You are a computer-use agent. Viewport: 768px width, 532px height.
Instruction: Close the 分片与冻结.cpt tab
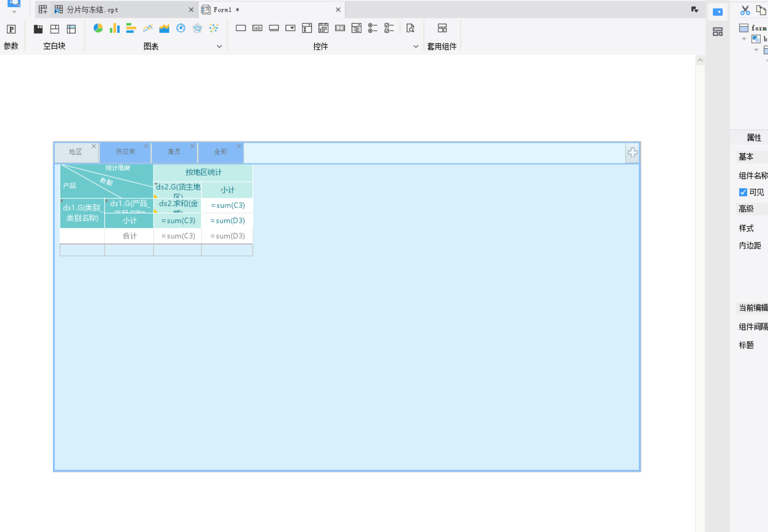[191, 10]
